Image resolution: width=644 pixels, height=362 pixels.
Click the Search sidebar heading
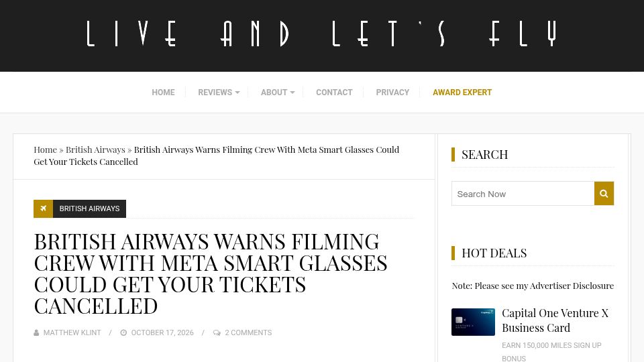(x=484, y=155)
